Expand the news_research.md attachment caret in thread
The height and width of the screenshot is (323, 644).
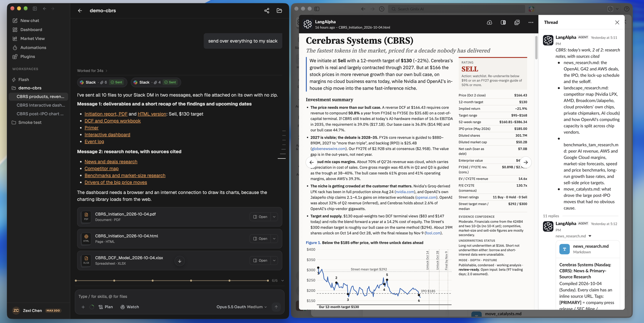590,236
